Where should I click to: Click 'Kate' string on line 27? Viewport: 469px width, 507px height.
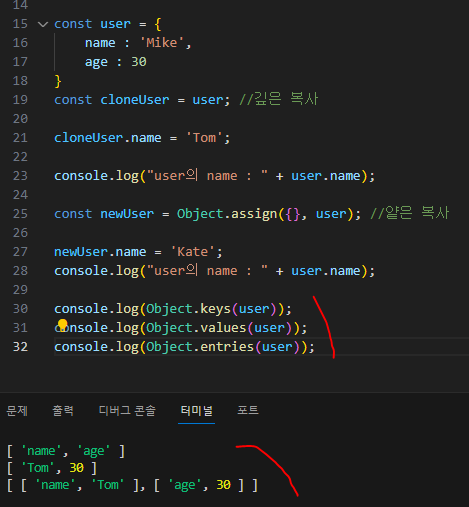192,252
